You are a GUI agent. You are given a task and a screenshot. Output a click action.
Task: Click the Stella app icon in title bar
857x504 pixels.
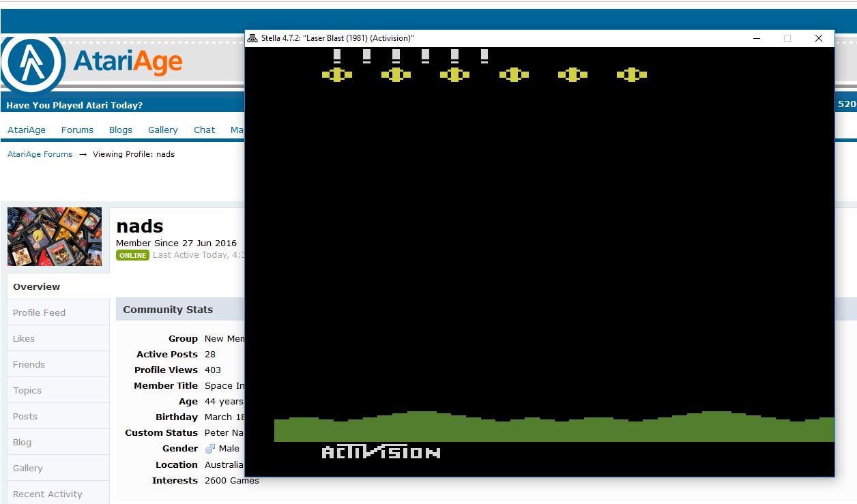pyautogui.click(x=252, y=38)
